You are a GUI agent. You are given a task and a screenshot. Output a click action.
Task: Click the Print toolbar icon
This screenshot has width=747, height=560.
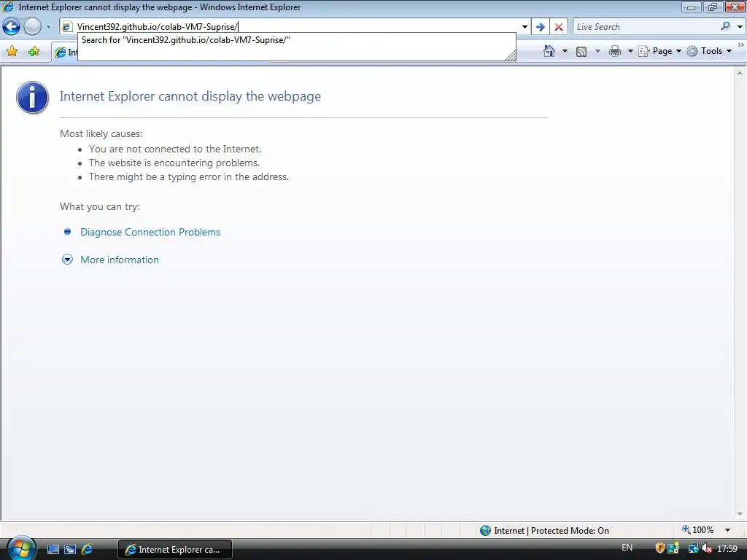(x=615, y=51)
